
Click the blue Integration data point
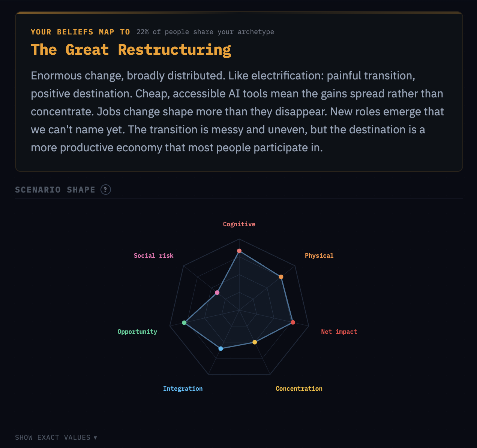tap(221, 348)
